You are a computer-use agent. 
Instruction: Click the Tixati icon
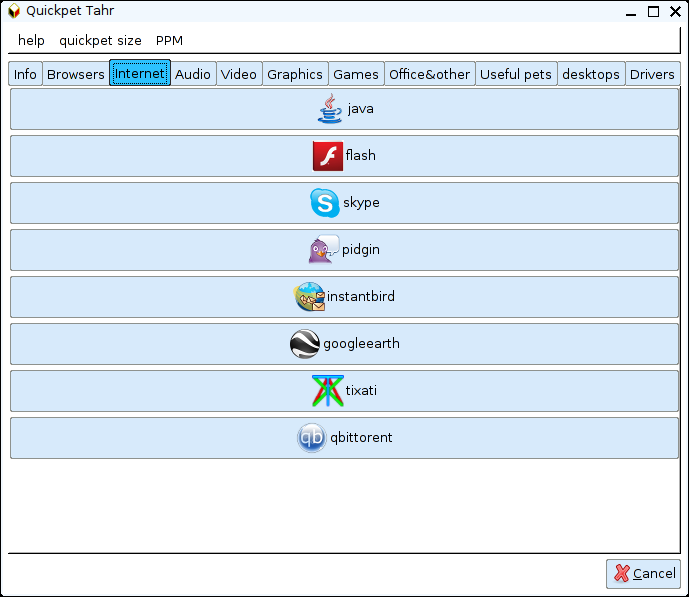(327, 391)
